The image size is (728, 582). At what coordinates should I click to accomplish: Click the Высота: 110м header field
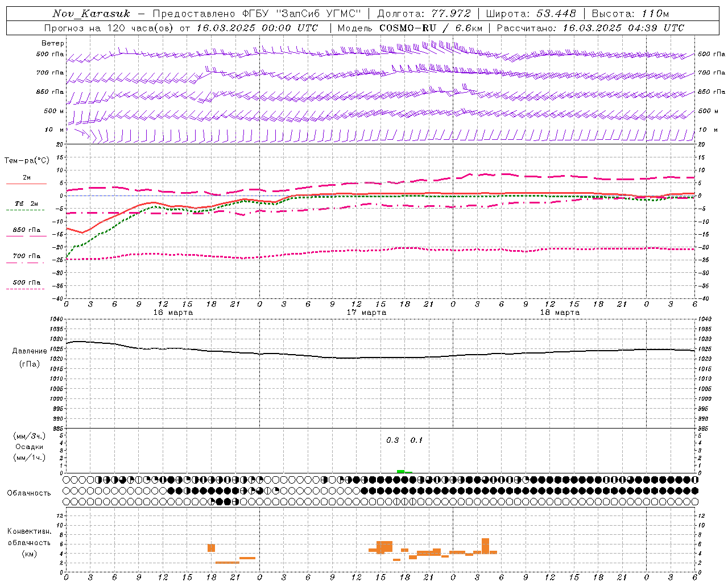pos(630,14)
